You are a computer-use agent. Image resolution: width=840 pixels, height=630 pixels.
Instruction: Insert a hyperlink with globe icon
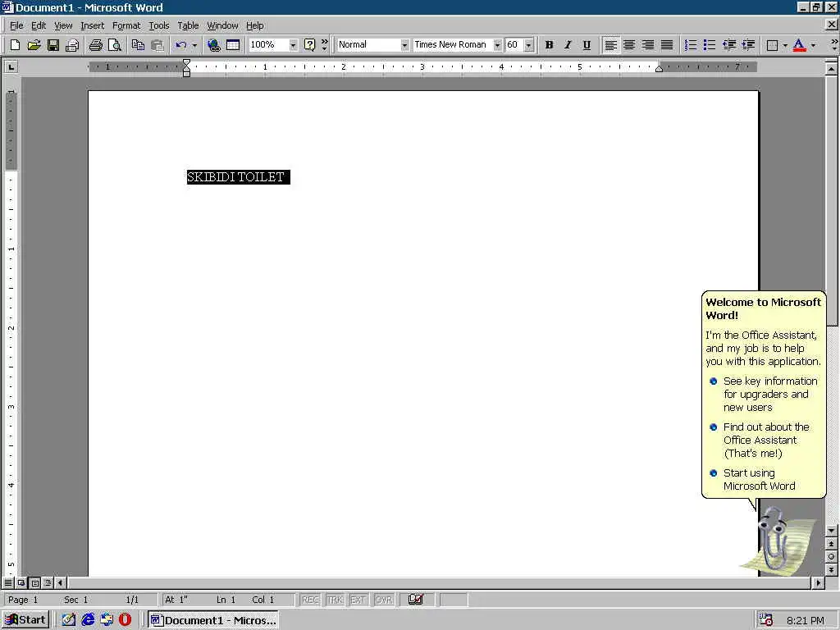click(x=214, y=45)
